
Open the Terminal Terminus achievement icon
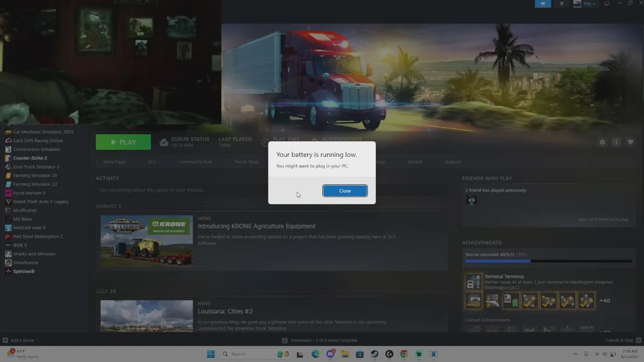click(473, 282)
